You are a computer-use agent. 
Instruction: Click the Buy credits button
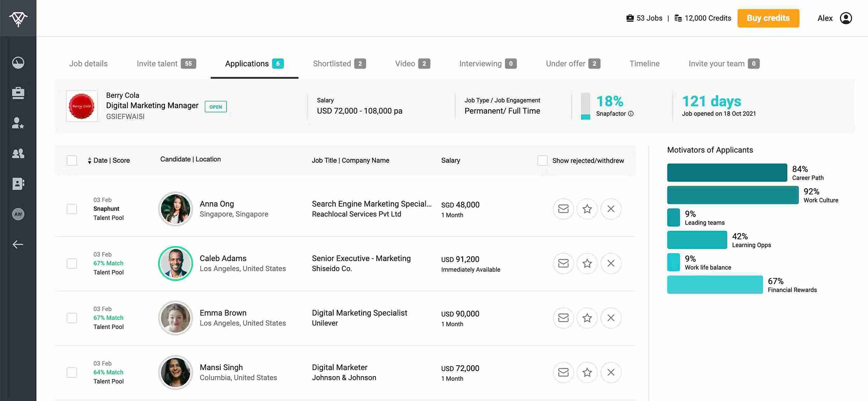pyautogui.click(x=768, y=18)
